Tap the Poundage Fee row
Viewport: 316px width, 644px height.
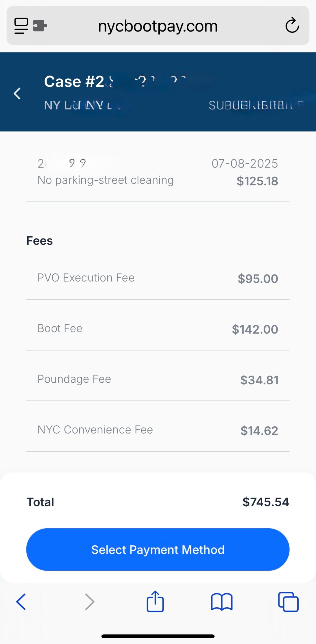point(158,379)
